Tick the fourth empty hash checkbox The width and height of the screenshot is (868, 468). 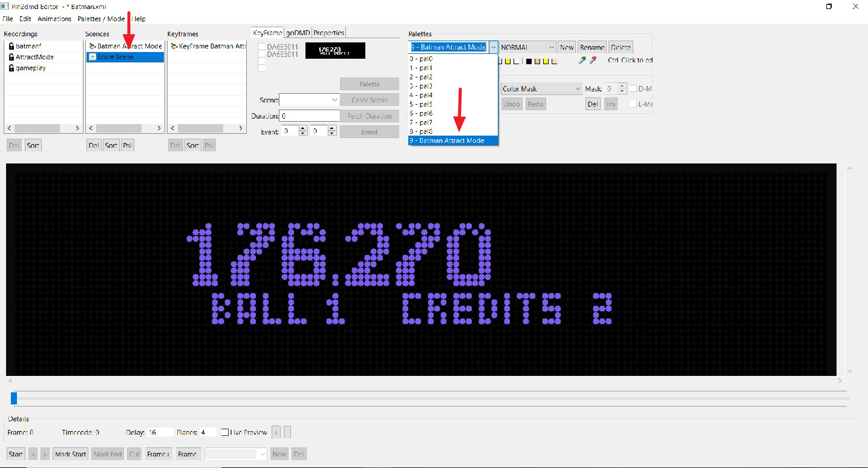click(x=262, y=68)
